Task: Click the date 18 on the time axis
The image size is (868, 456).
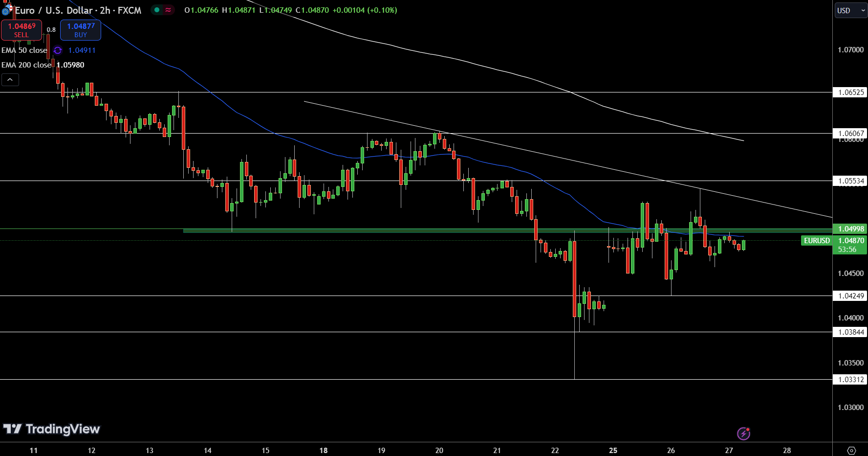Action: click(324, 451)
